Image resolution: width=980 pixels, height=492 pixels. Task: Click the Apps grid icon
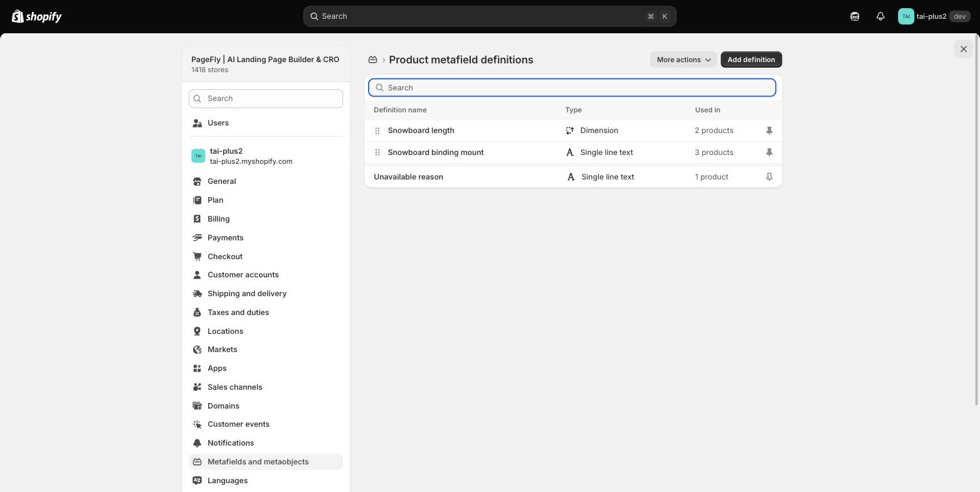pyautogui.click(x=197, y=368)
